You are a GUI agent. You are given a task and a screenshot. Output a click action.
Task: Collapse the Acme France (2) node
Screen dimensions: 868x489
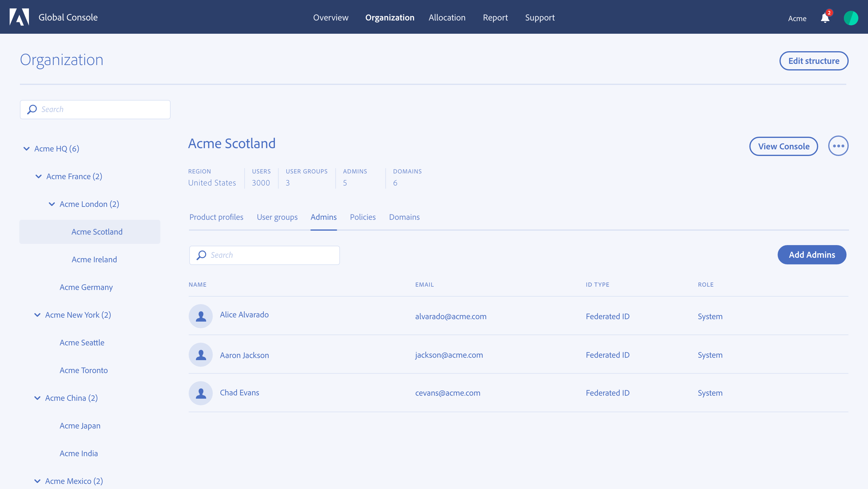click(x=38, y=176)
